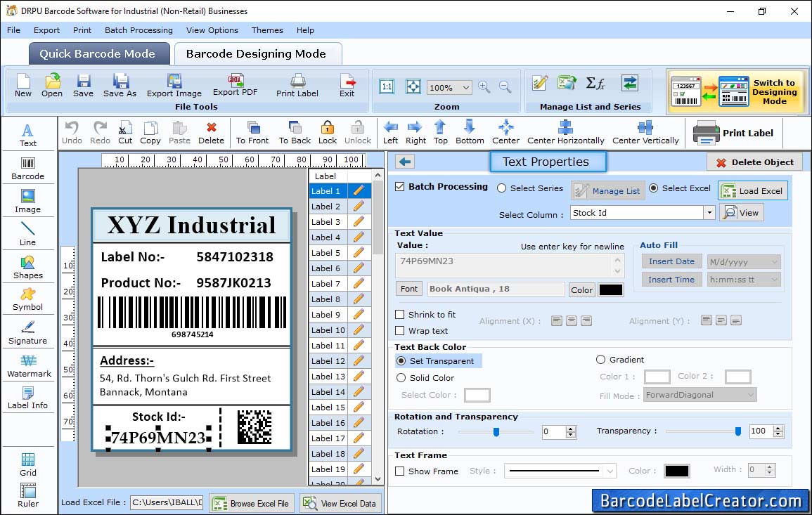
Task: Delete the selected object in toolbar
Action: 212,133
